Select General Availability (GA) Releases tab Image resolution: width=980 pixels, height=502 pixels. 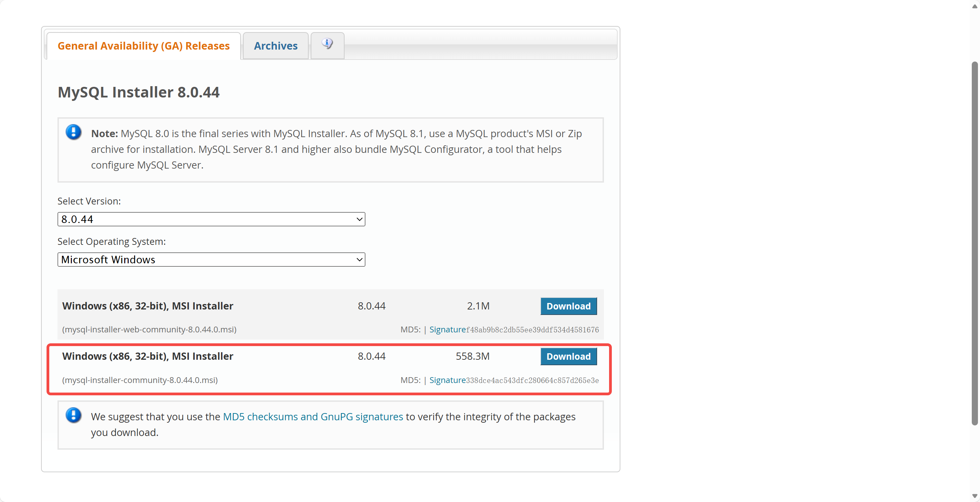pos(143,46)
